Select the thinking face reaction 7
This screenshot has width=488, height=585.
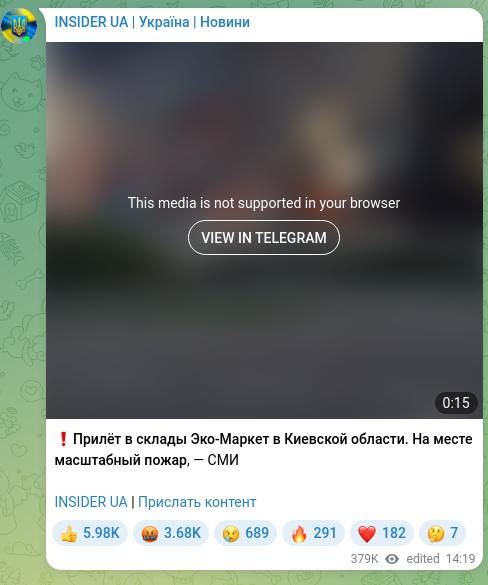(x=442, y=533)
